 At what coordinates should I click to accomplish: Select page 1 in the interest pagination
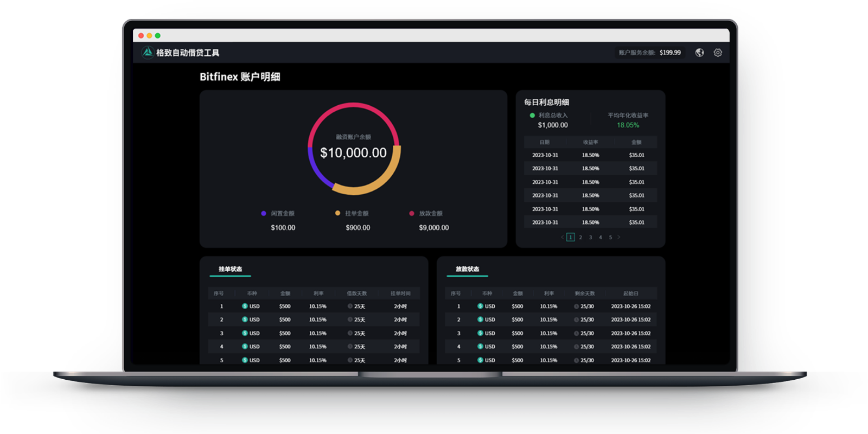pos(571,237)
